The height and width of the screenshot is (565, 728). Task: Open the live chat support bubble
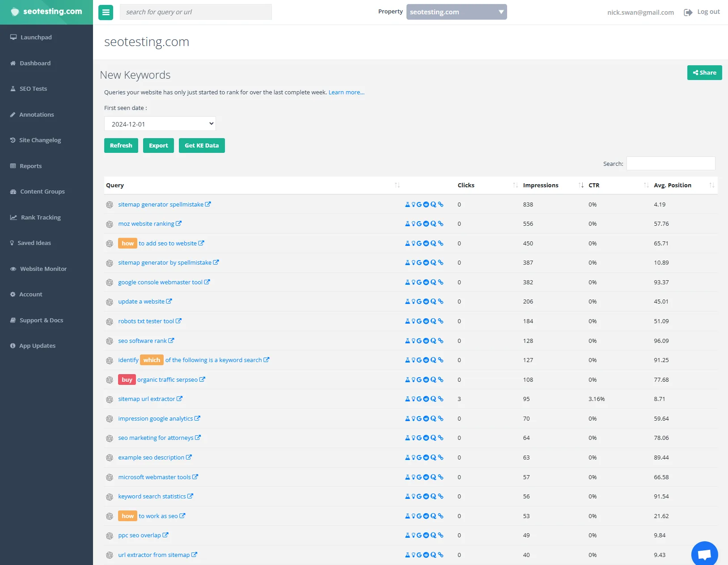point(704,554)
